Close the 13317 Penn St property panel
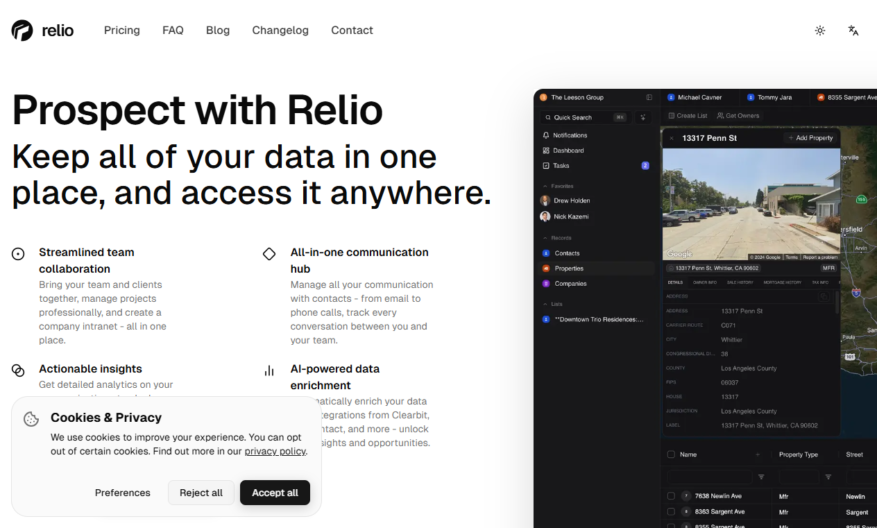Image resolution: width=877 pixels, height=528 pixels. click(671, 138)
